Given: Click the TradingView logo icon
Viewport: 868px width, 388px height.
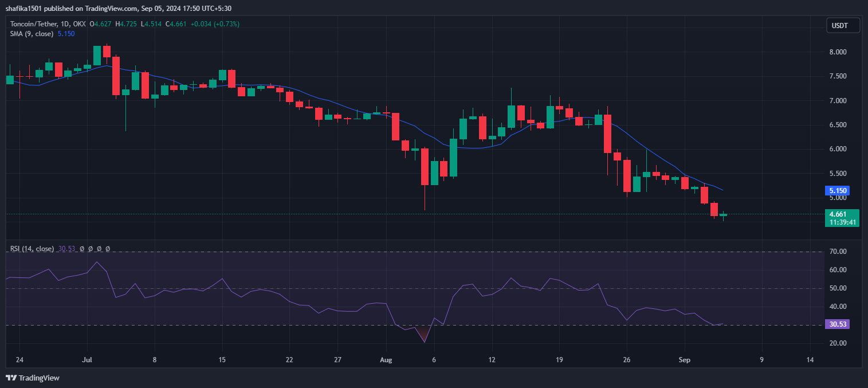Looking at the screenshot, I should point(11,378).
